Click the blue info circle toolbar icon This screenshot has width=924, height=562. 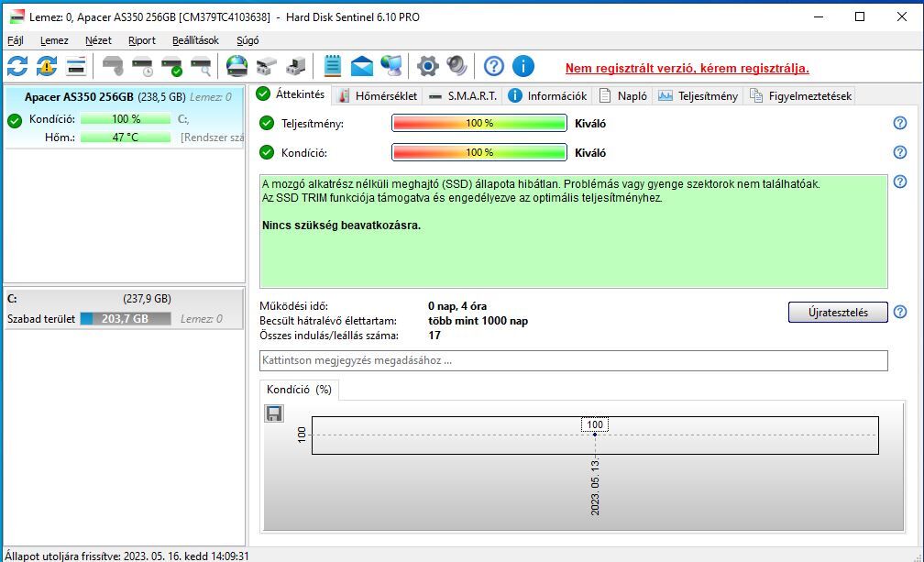[x=523, y=66]
